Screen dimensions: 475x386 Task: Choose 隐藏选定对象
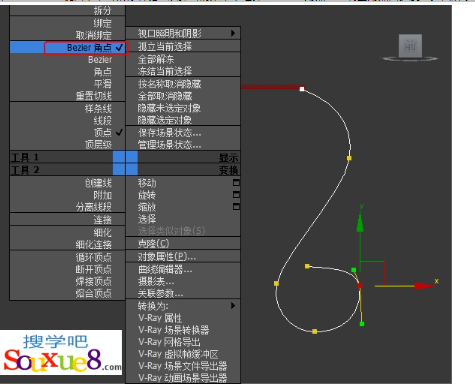click(x=183, y=120)
